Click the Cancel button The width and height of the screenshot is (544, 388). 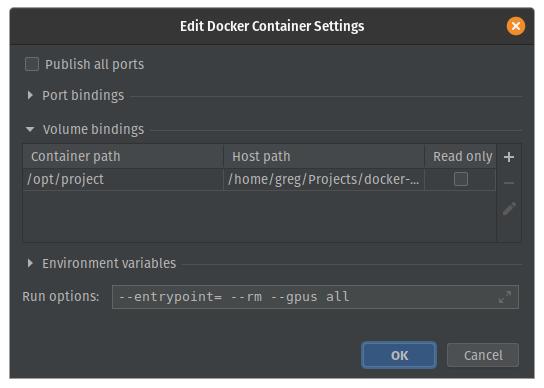tap(483, 355)
